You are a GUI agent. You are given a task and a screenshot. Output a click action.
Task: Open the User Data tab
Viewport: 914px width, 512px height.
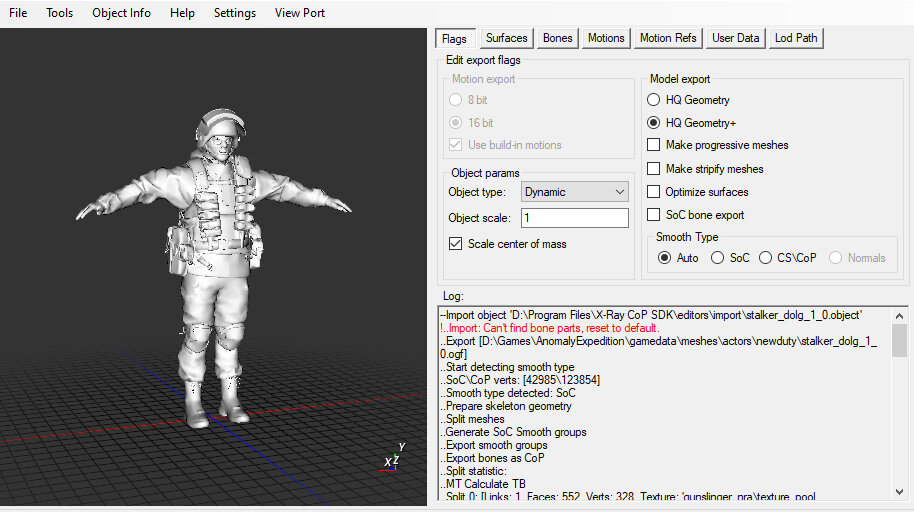pyautogui.click(x=736, y=38)
